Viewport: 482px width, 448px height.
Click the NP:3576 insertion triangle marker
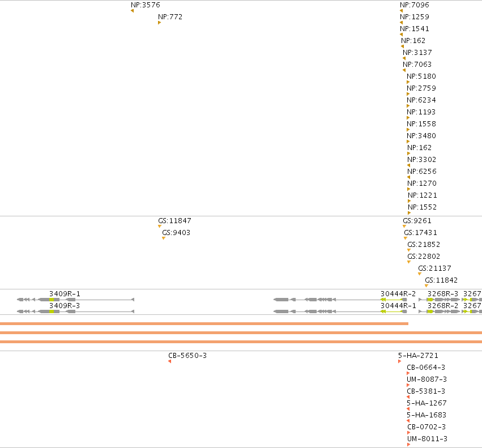(132, 11)
